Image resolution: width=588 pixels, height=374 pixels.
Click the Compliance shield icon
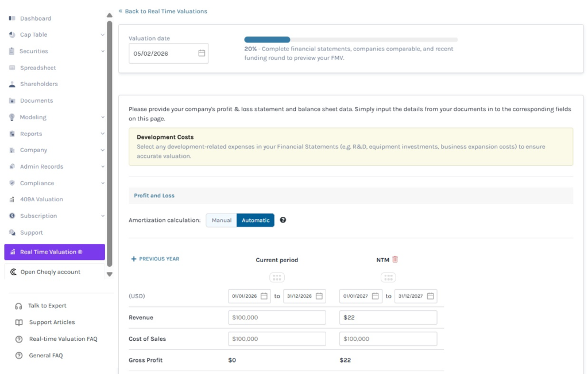pos(12,183)
